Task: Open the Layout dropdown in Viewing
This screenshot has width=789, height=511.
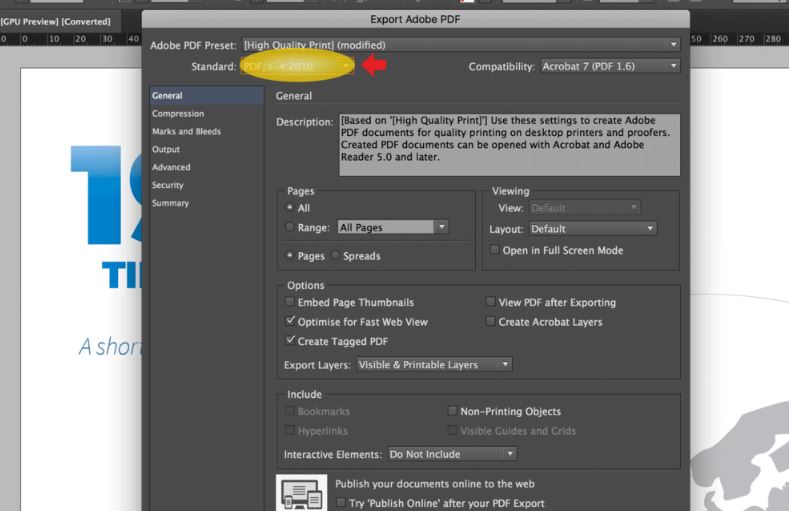Action: pos(593,229)
